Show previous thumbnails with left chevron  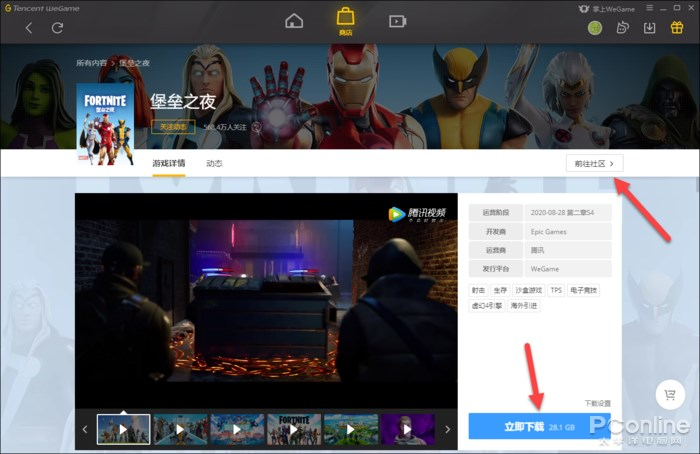click(85, 429)
